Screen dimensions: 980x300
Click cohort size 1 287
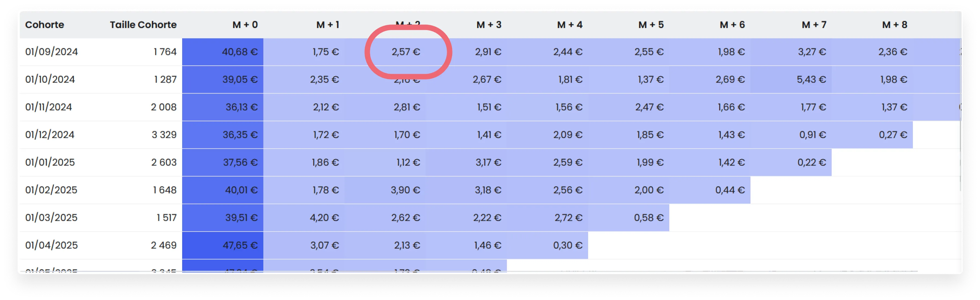[x=165, y=80]
